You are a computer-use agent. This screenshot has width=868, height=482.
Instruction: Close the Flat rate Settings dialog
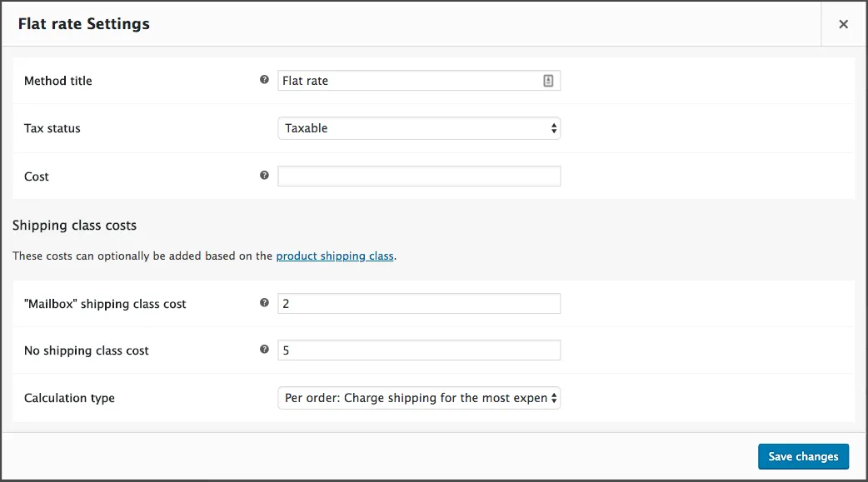pos(843,24)
